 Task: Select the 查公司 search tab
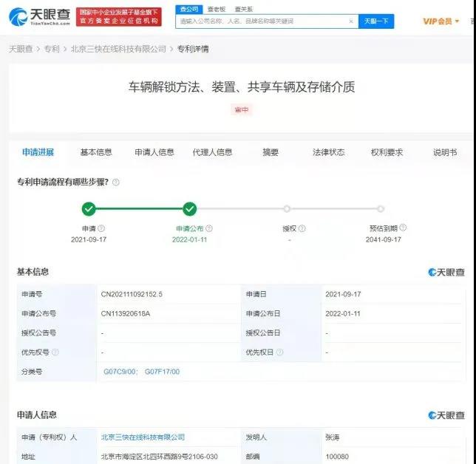(x=188, y=10)
